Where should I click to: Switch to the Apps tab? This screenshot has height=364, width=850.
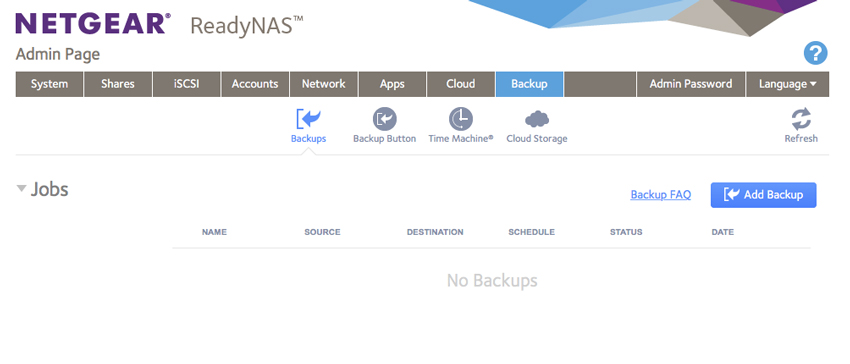tap(392, 84)
